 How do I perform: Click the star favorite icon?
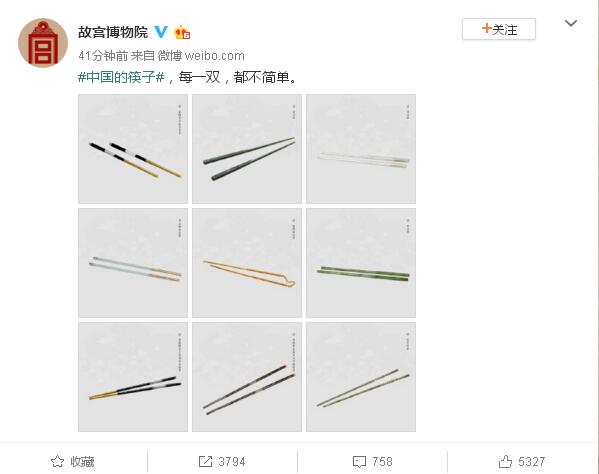click(57, 461)
